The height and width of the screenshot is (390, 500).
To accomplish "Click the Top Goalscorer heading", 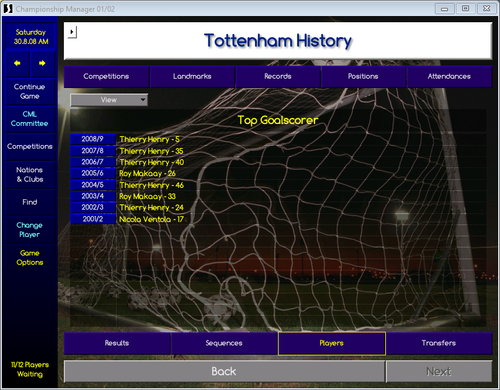I will 278,120.
